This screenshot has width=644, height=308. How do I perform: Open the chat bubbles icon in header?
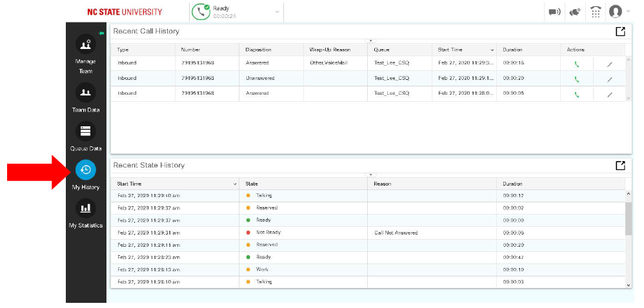pyautogui.click(x=574, y=12)
